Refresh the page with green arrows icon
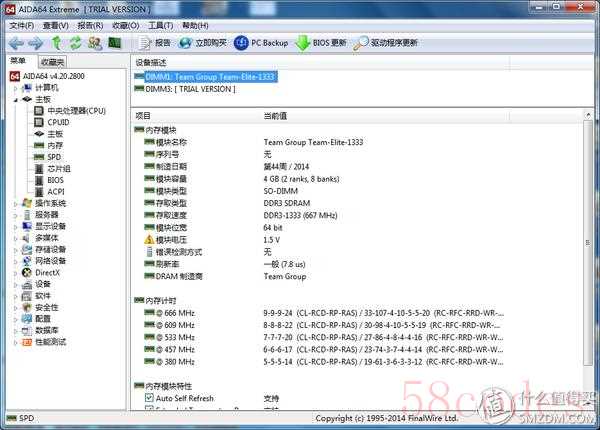 pos(75,43)
